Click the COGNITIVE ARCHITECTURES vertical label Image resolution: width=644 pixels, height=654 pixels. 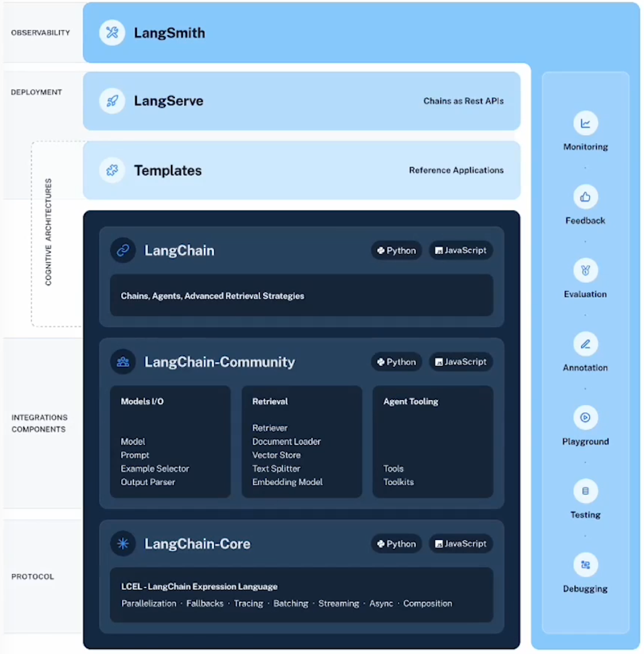(48, 232)
